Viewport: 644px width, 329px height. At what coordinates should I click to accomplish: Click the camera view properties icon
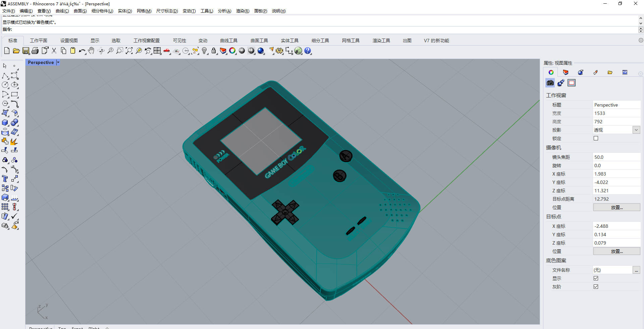tap(550, 83)
